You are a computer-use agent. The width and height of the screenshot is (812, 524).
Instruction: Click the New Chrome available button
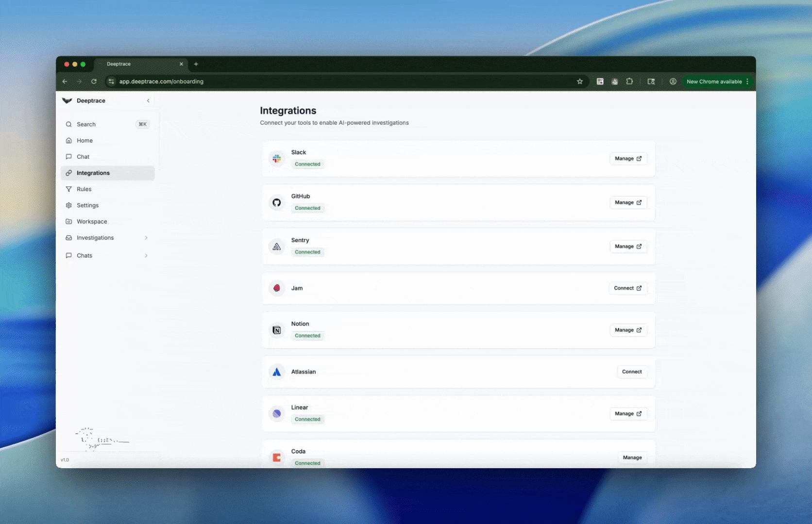[x=714, y=82]
